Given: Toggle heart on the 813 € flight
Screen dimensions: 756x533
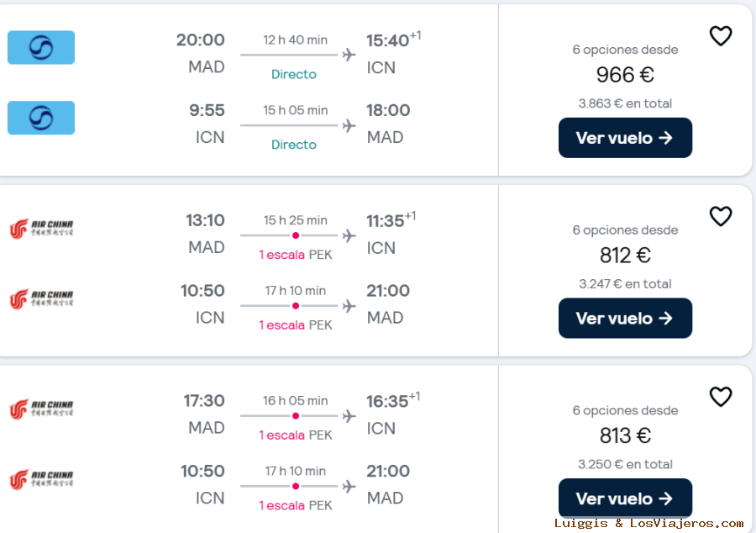Looking at the screenshot, I should (x=721, y=397).
